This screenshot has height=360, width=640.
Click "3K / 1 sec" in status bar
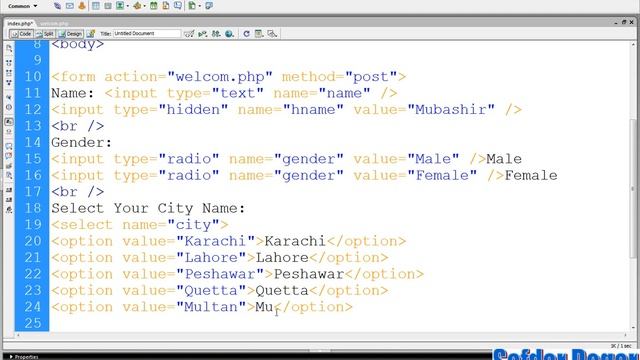(622, 346)
